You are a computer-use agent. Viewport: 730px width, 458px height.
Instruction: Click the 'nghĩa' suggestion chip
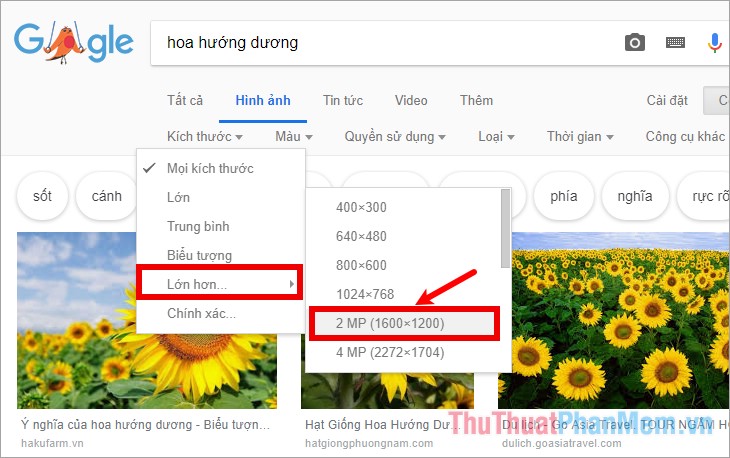(x=635, y=196)
